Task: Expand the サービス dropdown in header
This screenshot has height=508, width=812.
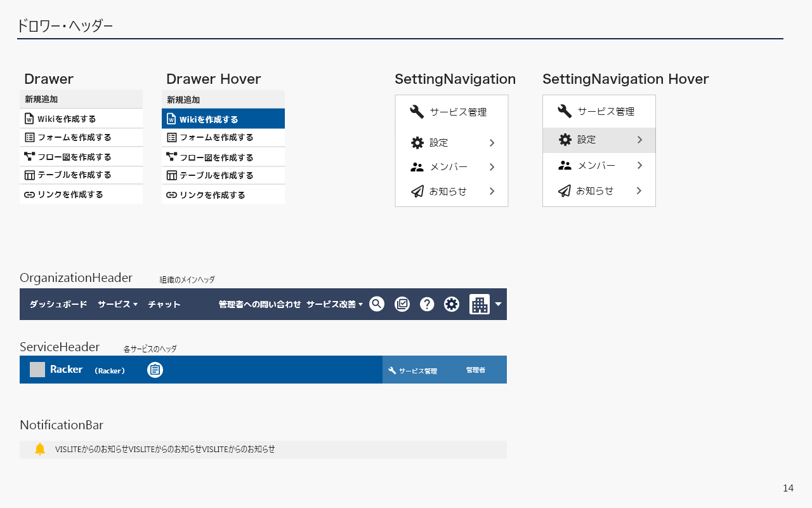Action: [117, 304]
